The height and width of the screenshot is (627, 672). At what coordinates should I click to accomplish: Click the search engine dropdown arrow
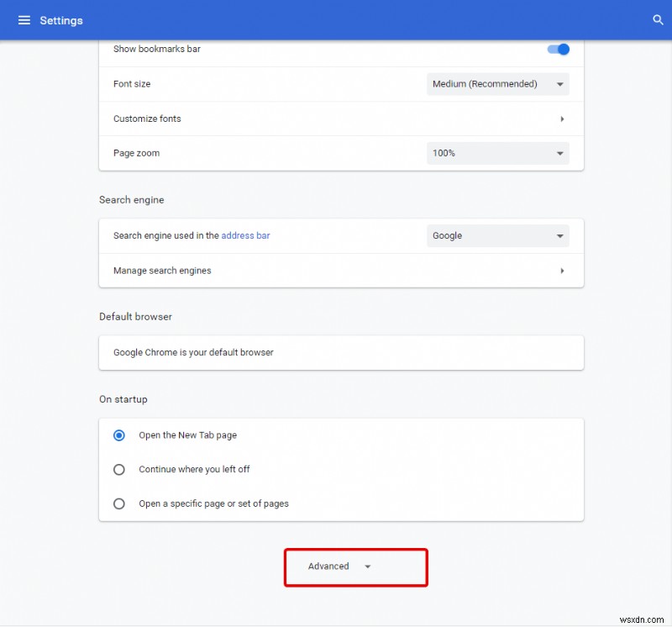559,235
